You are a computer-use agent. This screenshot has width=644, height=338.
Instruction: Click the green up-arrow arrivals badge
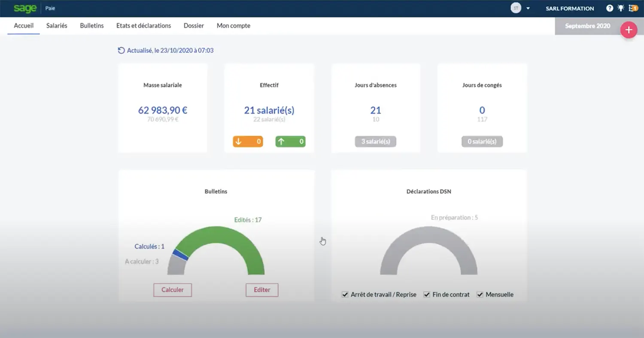click(290, 141)
